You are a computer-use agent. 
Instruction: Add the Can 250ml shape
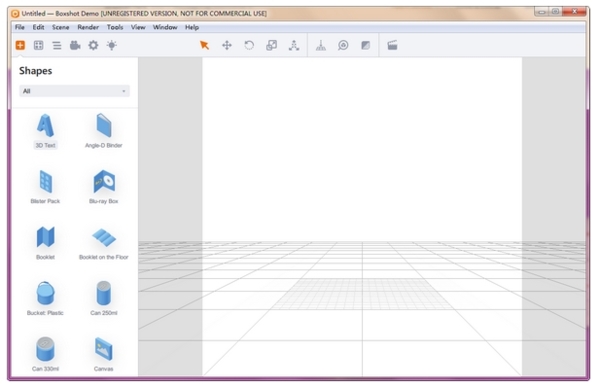(x=104, y=299)
